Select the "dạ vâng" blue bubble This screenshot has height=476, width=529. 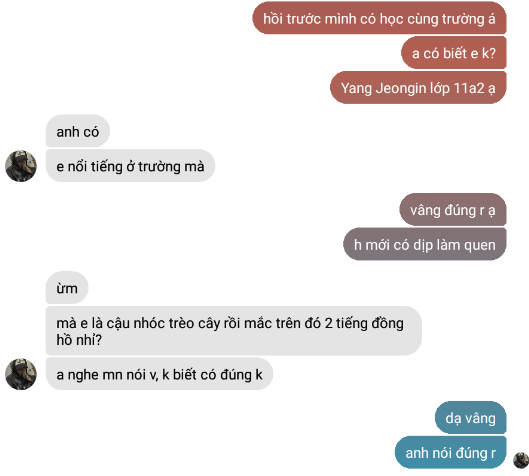click(x=471, y=418)
